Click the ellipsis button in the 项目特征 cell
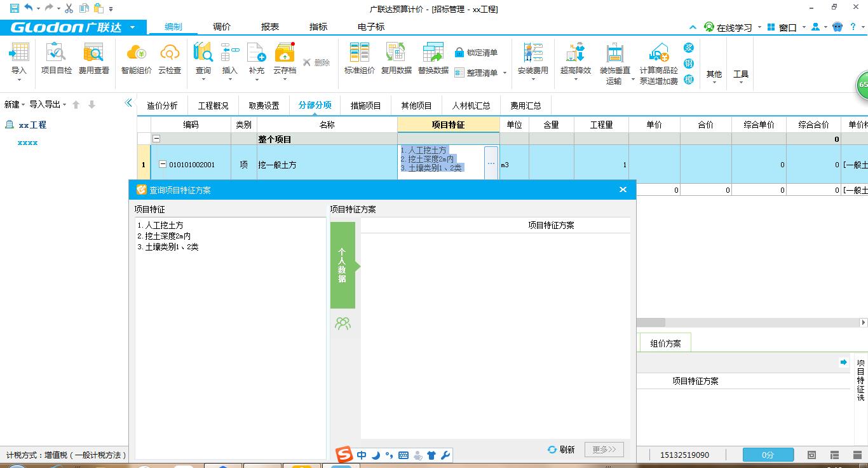Screen dimensions: 868x468 (x=490, y=163)
